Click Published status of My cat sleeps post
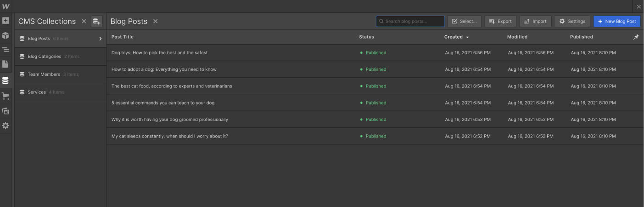The image size is (644, 207). (x=373, y=136)
